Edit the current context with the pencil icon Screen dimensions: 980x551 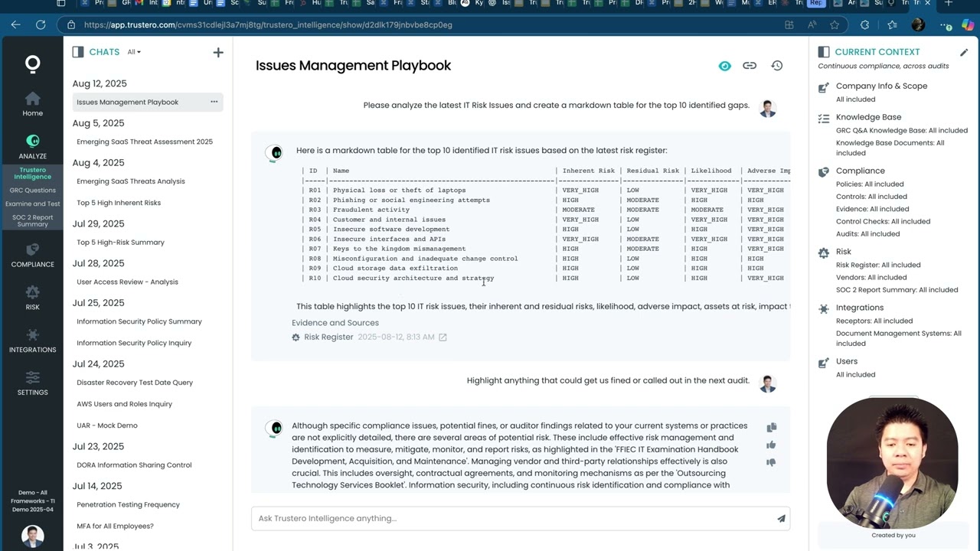(x=964, y=52)
